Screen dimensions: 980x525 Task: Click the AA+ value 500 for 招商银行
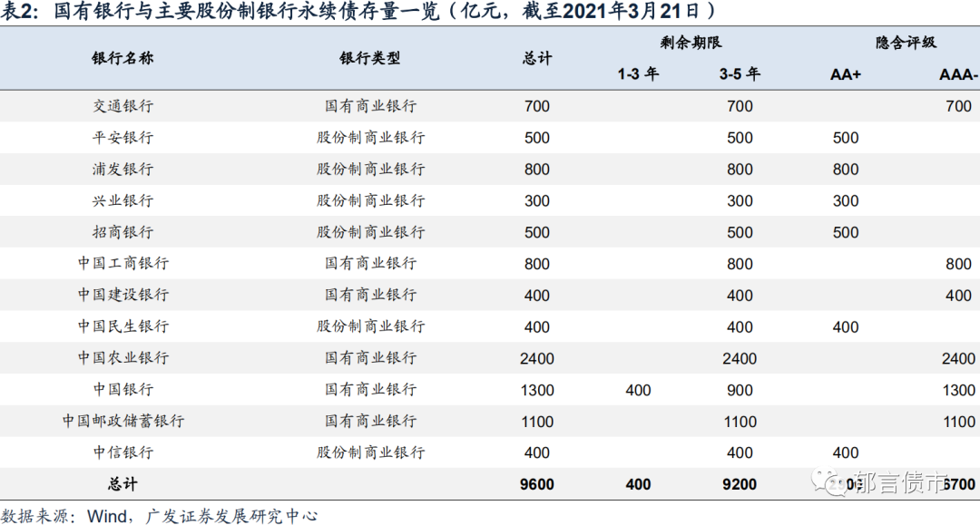point(846,232)
